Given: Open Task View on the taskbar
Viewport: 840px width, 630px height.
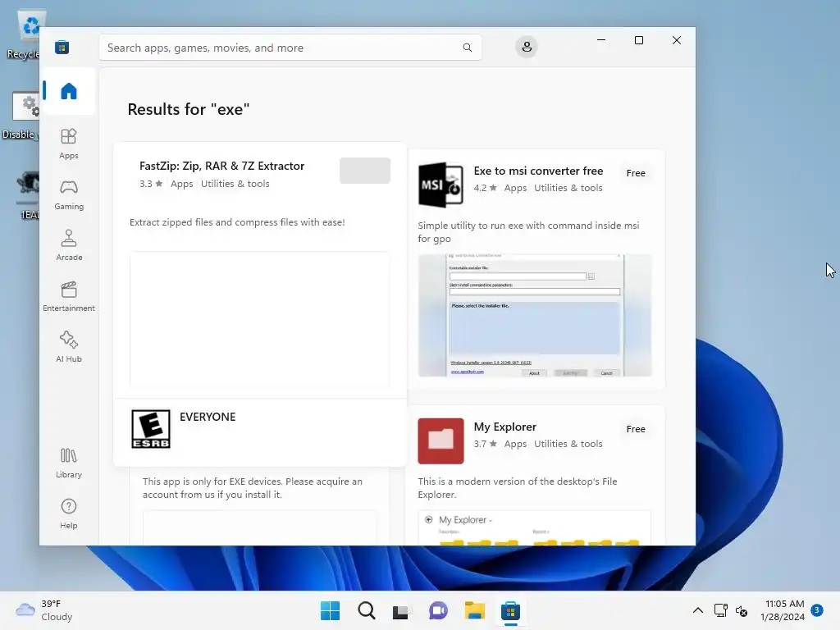Looking at the screenshot, I should [401, 610].
